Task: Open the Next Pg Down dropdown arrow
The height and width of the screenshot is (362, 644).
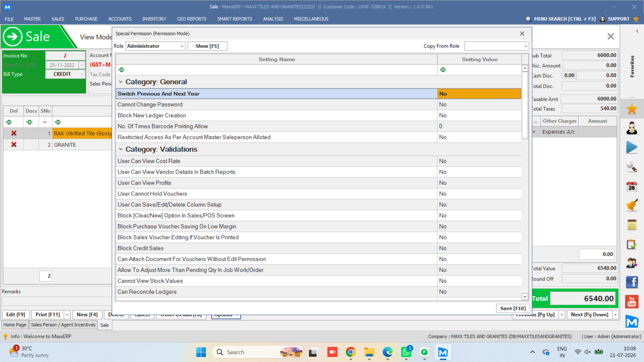Action: point(615,315)
